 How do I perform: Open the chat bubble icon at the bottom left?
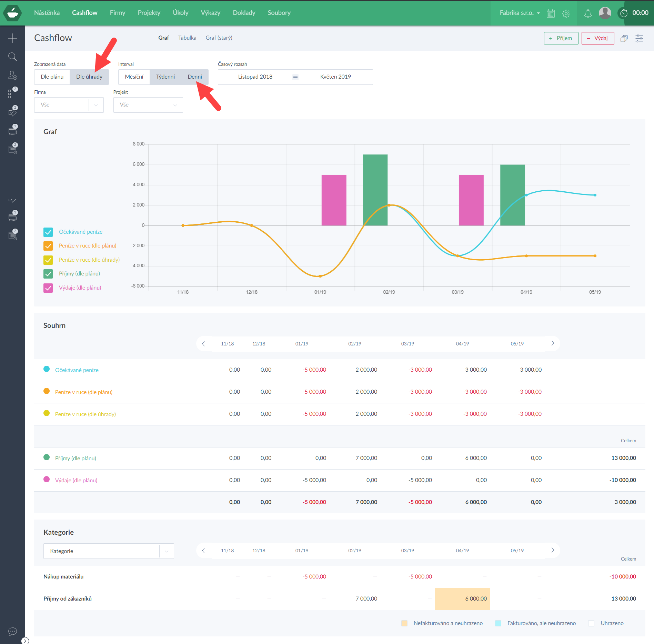[12, 631]
